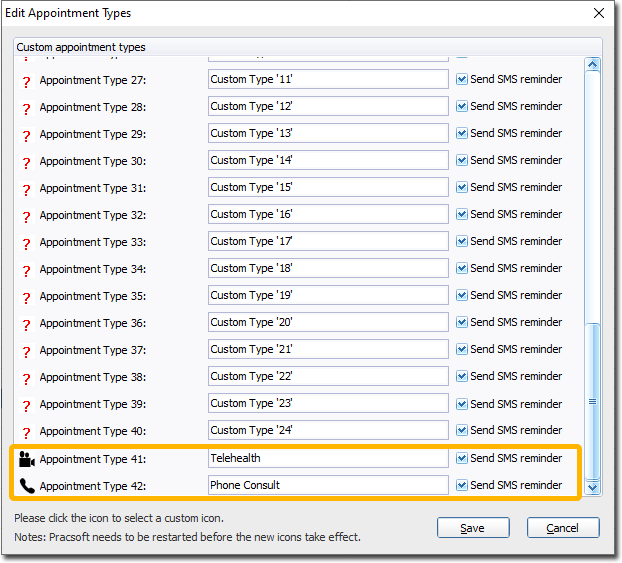Close the Edit Appointment Types dialog

599,14
